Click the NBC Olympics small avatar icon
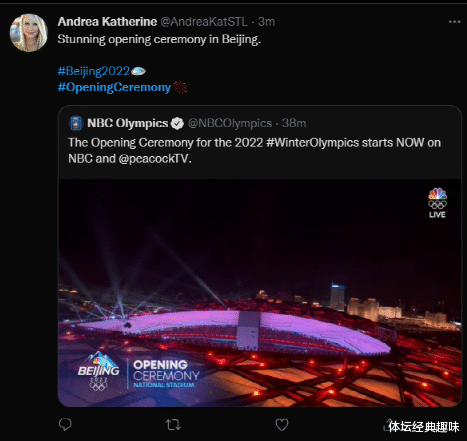The image size is (467, 441). click(76, 123)
